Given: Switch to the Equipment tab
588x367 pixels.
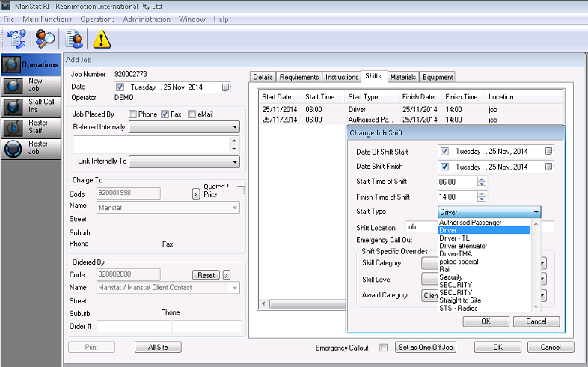Looking at the screenshot, I should click(x=437, y=77).
